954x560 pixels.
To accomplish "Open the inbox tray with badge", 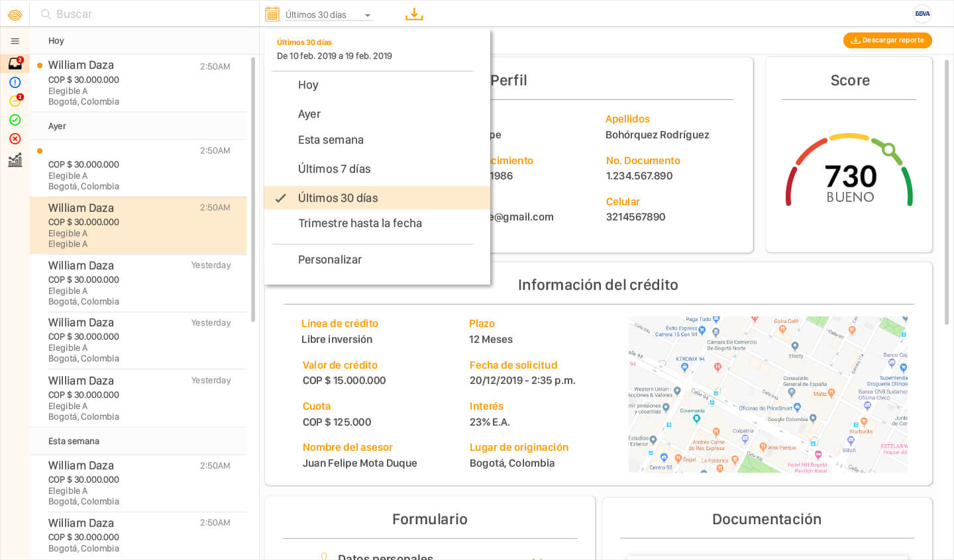I will coord(15,64).
